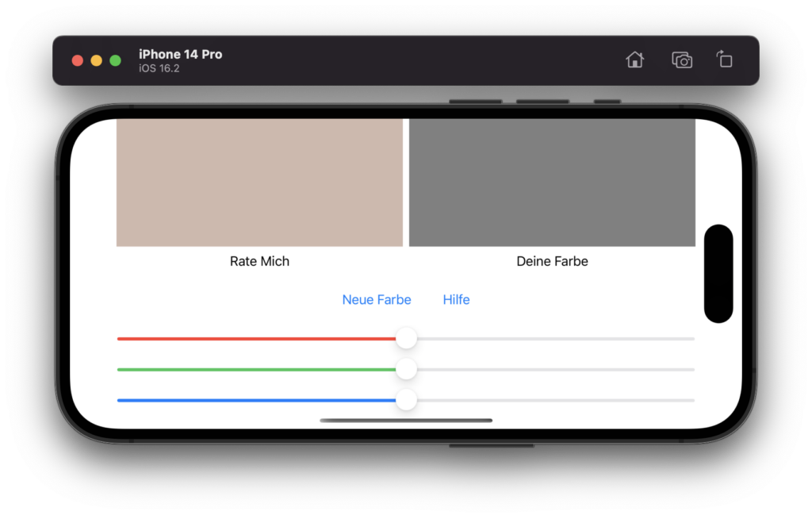Click the iPhone 14 Pro window title
The image size is (812, 523).
pos(180,54)
